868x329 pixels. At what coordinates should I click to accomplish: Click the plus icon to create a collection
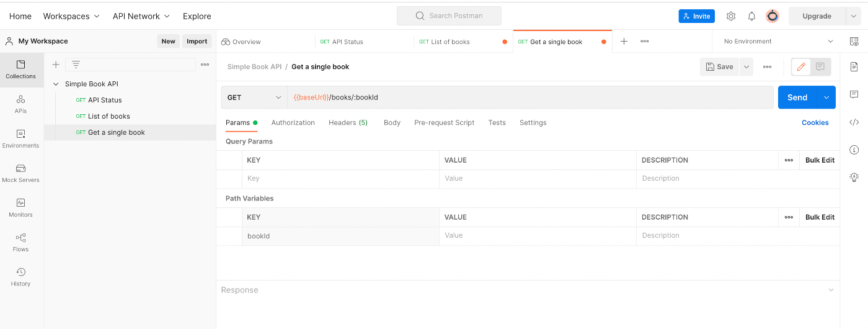[x=56, y=64]
